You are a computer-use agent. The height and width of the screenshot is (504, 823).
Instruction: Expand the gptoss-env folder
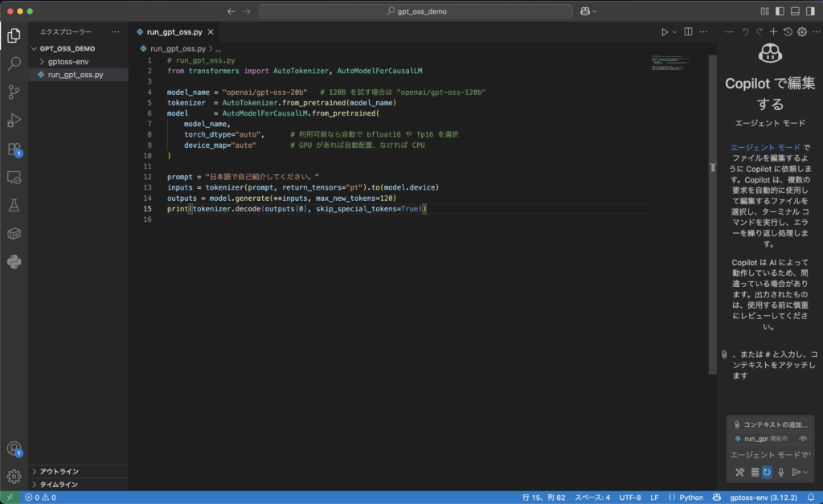68,61
